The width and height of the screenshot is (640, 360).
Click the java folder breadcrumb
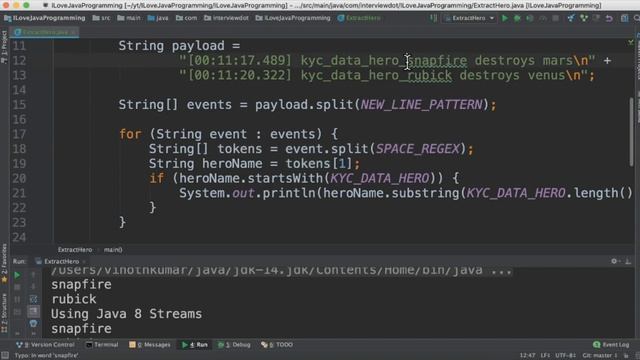158,18
